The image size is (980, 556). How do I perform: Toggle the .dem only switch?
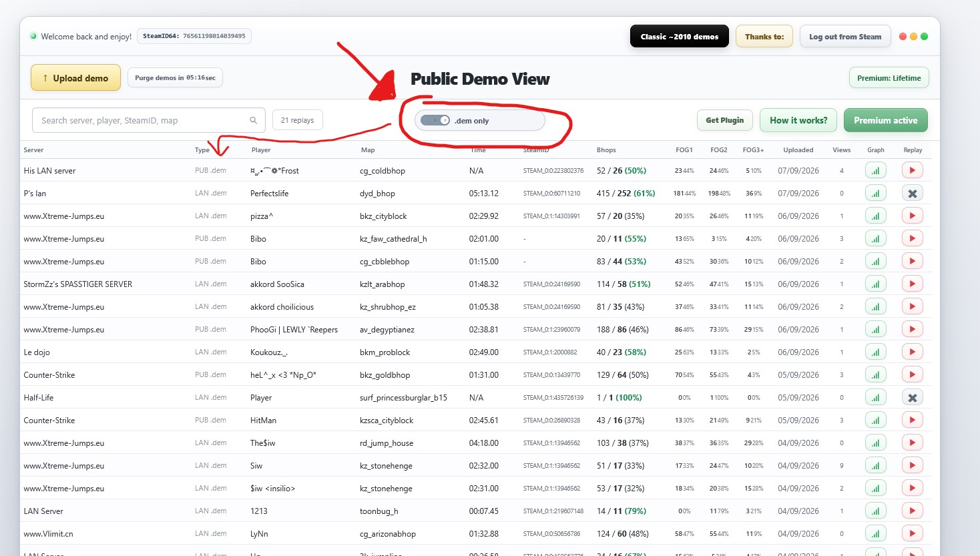435,121
